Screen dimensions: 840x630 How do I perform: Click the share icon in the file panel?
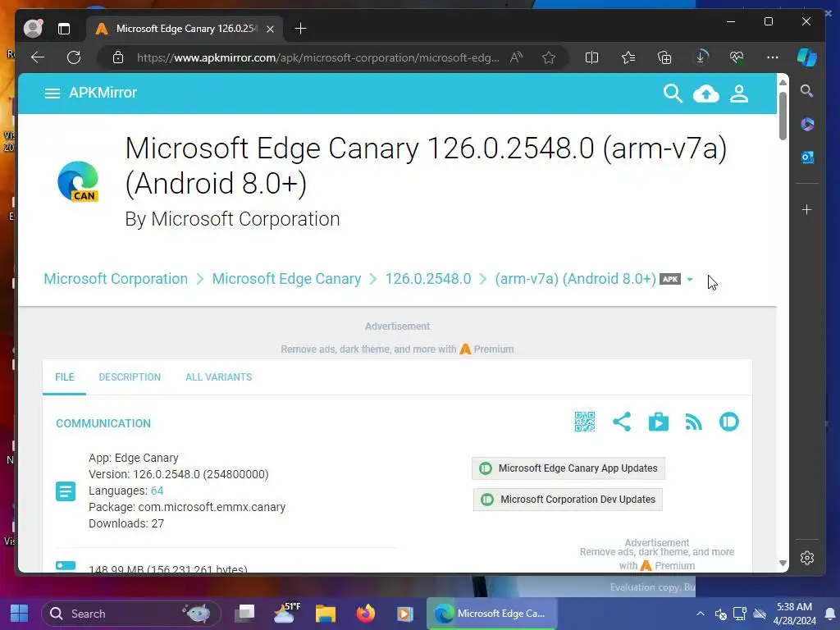(x=622, y=422)
